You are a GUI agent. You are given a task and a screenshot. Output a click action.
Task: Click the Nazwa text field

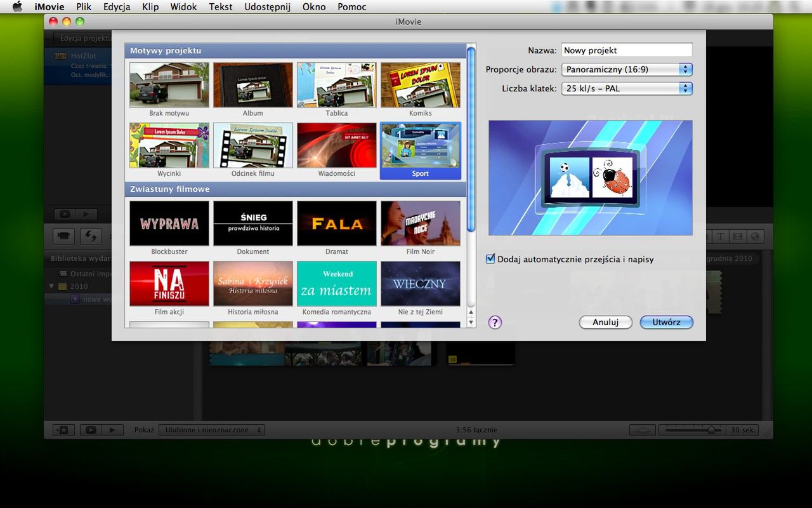pos(626,50)
